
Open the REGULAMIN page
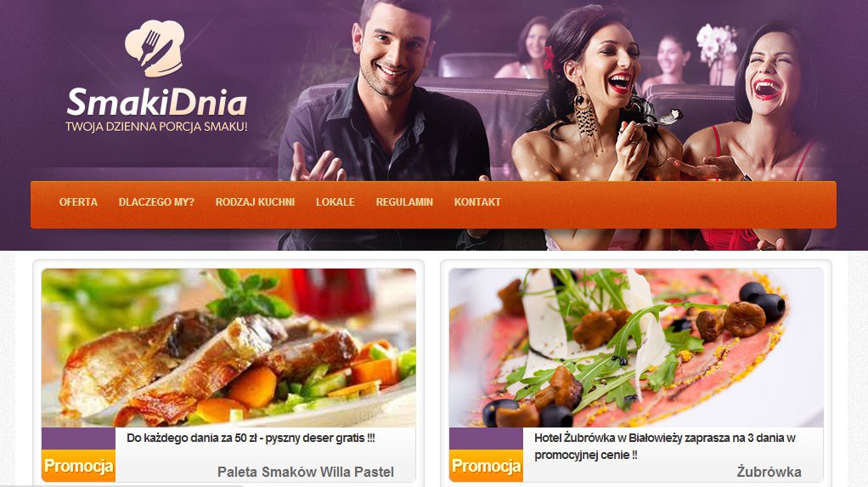[404, 202]
